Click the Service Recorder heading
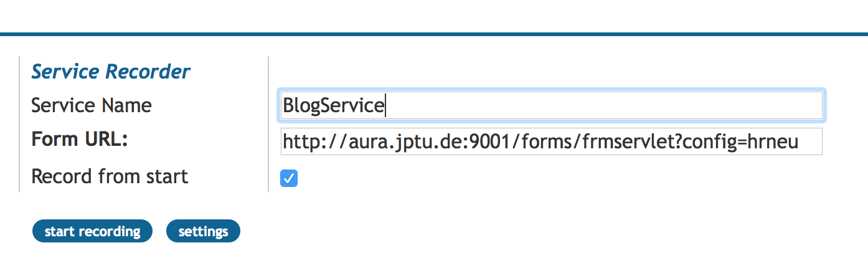The width and height of the screenshot is (868, 263). [111, 72]
